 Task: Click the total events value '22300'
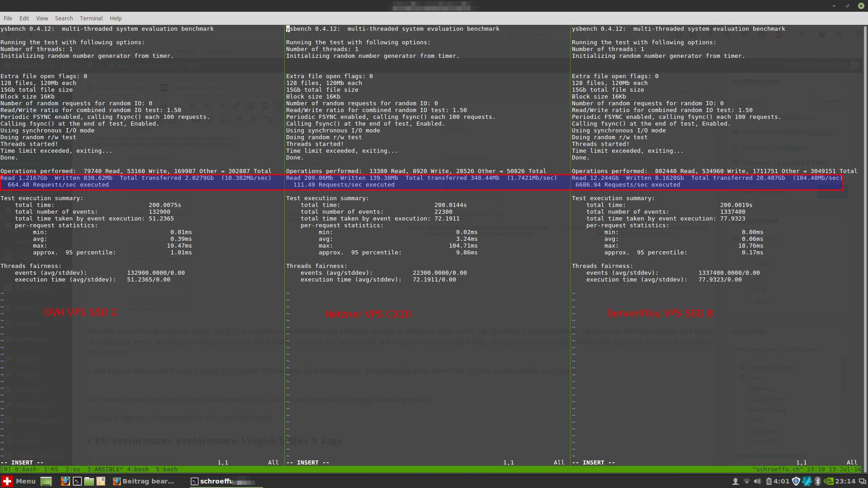click(443, 212)
